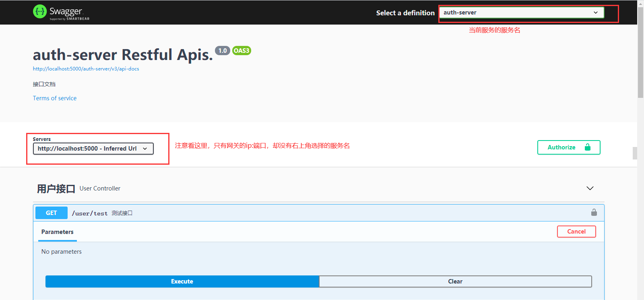The height and width of the screenshot is (300, 644).
Task: Click the 测试接口 endpoint summary
Action: click(x=122, y=213)
